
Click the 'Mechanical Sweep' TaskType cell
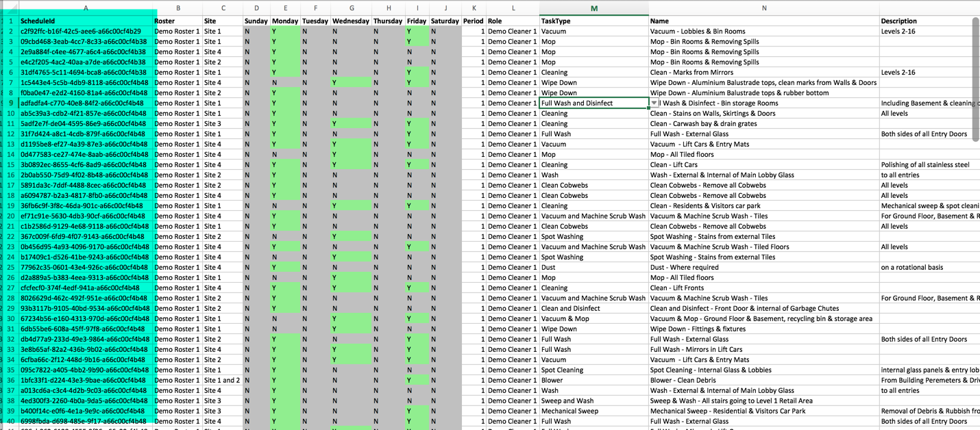point(593,412)
